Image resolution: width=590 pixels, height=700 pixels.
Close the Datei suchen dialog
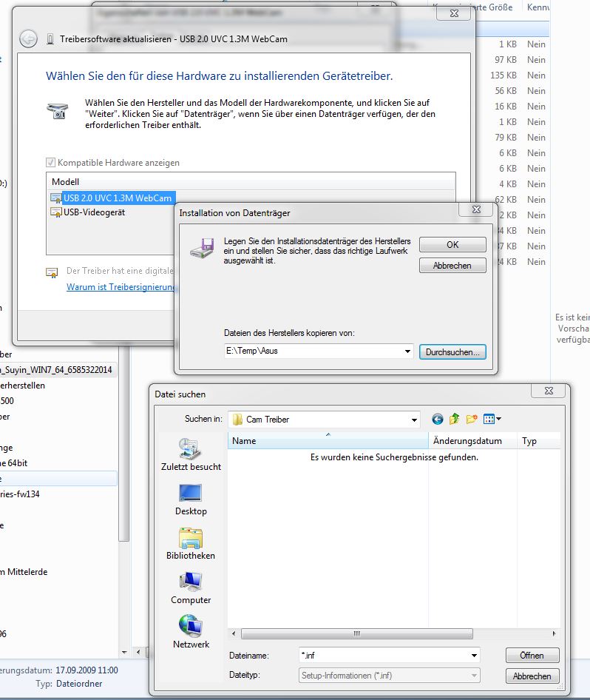549,391
